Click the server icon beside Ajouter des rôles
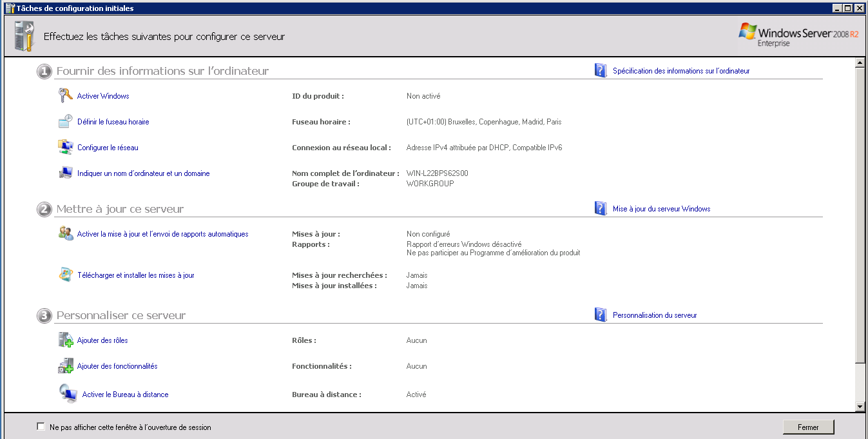This screenshot has width=868, height=439. (x=66, y=340)
